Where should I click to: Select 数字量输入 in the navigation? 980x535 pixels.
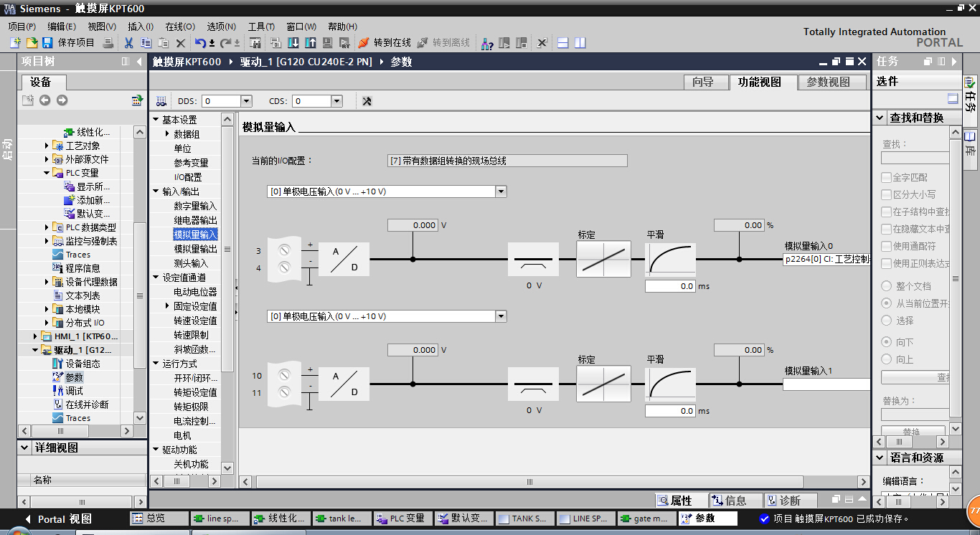coord(195,206)
